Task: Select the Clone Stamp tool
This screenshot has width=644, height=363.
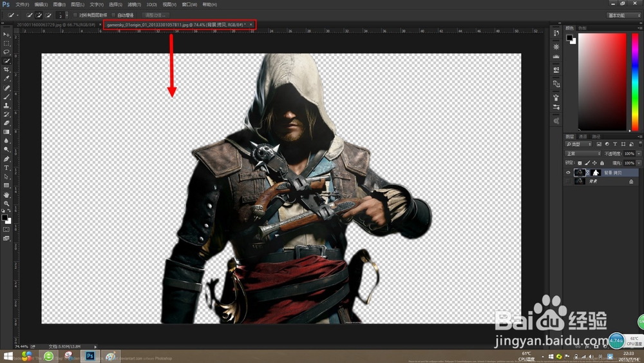Action: [x=6, y=105]
